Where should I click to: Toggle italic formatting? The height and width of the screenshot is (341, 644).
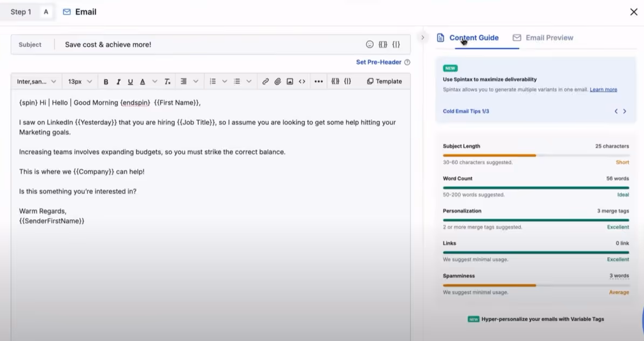click(118, 81)
